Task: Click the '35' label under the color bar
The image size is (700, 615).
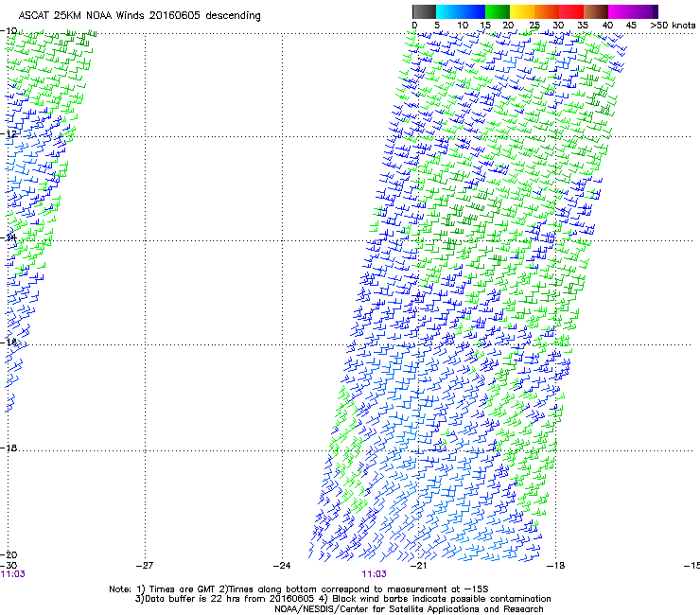Action: pos(583,25)
